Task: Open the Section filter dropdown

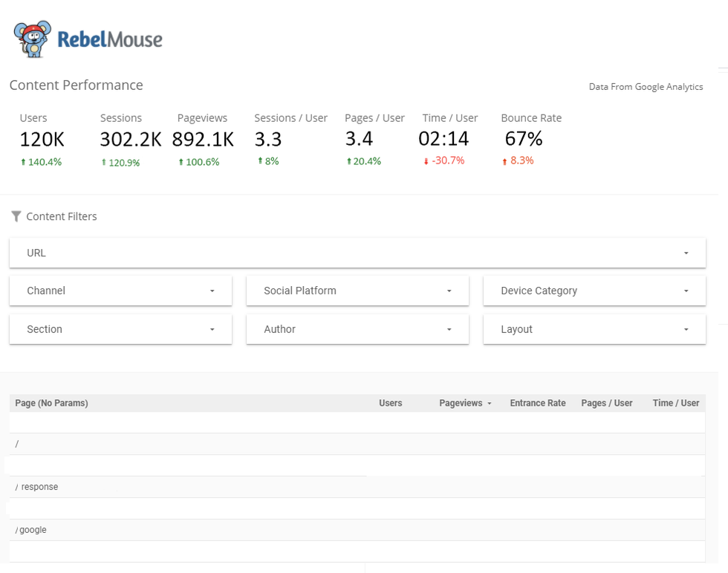Action: point(120,329)
